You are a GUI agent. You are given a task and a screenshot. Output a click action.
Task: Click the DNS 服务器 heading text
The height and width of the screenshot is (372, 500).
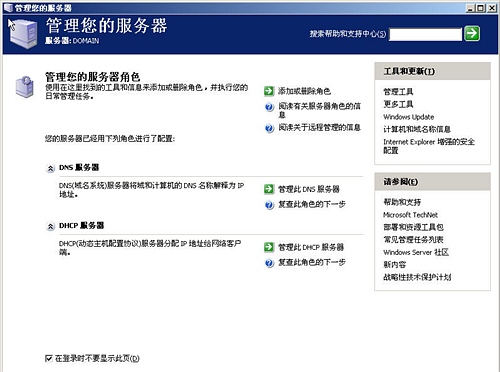point(79,167)
